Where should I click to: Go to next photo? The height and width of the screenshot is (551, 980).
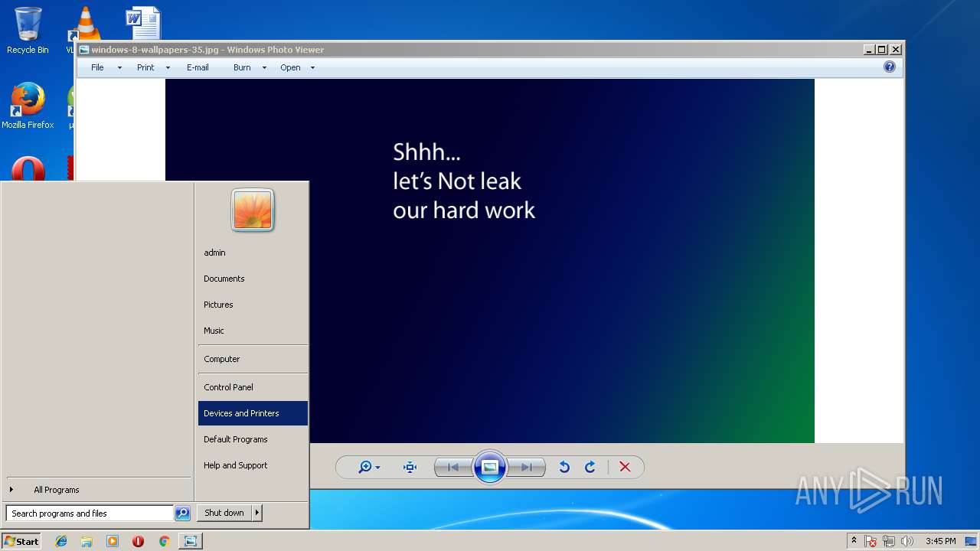click(x=527, y=467)
